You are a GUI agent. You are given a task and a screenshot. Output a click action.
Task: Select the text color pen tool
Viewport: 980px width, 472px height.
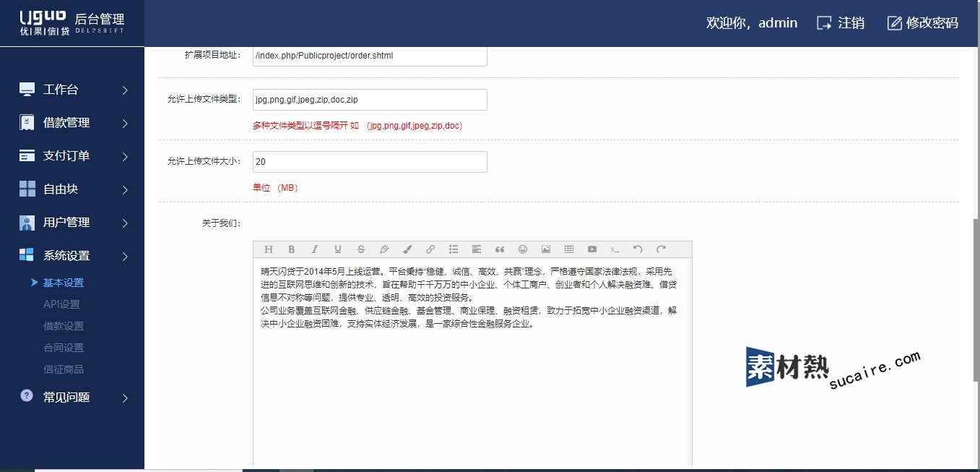click(x=384, y=249)
